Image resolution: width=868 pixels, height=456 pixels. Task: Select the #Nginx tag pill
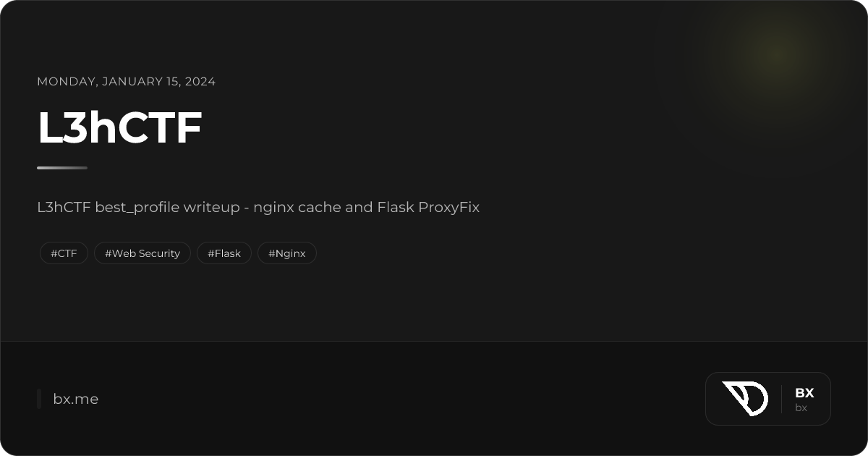[x=287, y=253]
